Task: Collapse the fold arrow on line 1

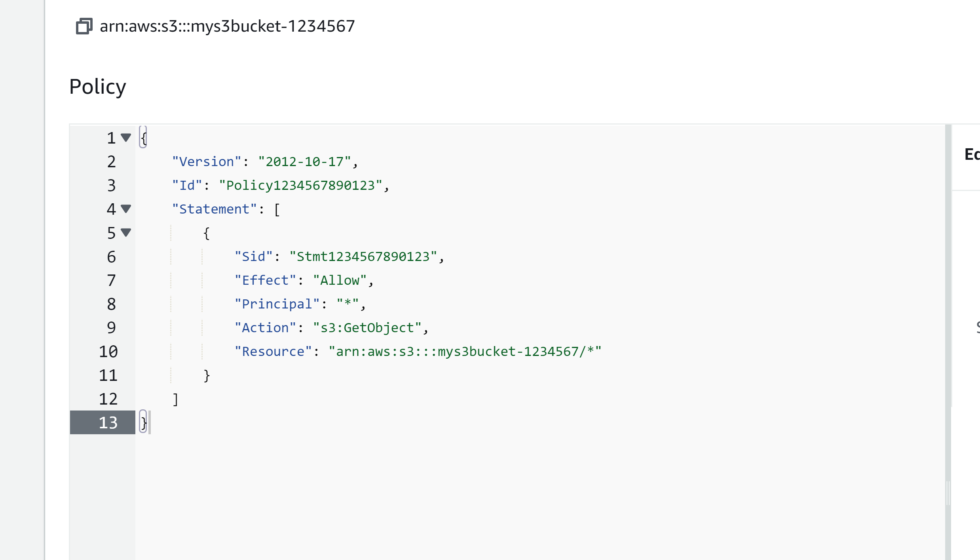Action: click(126, 138)
